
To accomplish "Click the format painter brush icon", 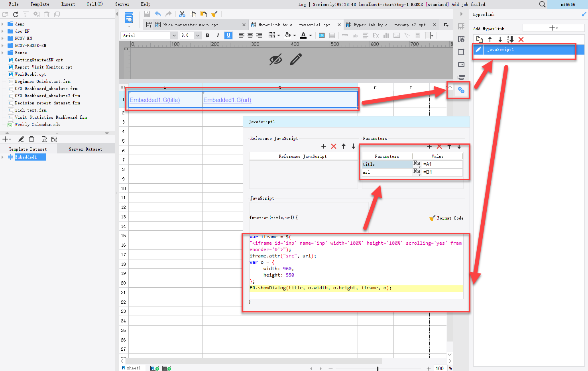I will [214, 14].
